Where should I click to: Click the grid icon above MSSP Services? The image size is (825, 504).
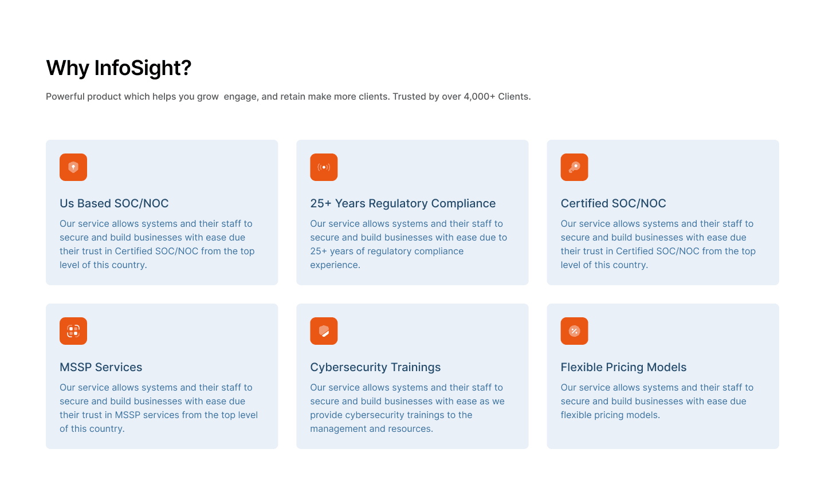tap(73, 330)
